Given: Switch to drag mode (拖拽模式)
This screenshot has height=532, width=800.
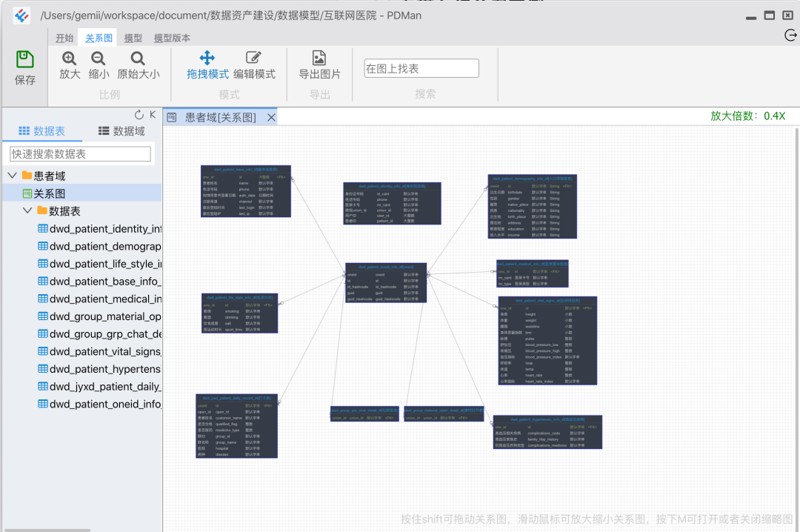Looking at the screenshot, I should tap(207, 65).
